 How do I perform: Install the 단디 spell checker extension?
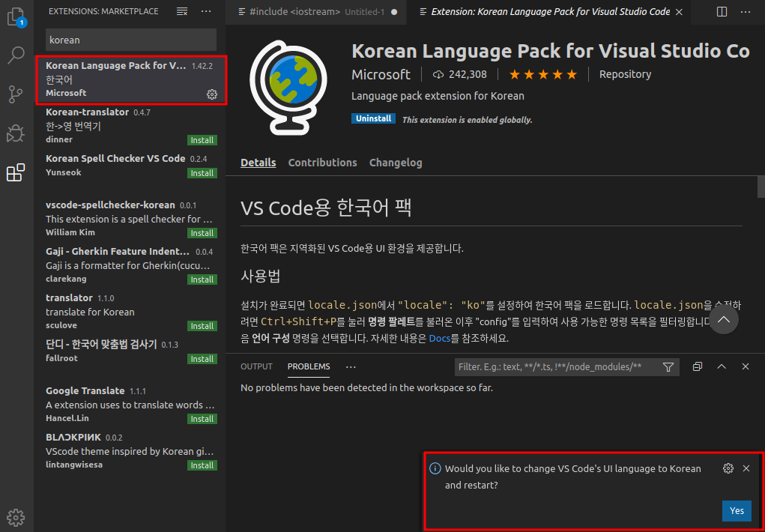(202, 359)
